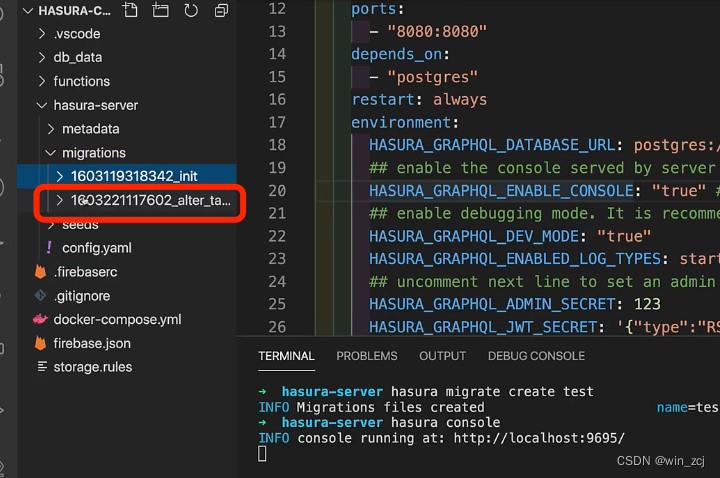
Task: Expand the metadata folder chevron
Action: point(51,129)
